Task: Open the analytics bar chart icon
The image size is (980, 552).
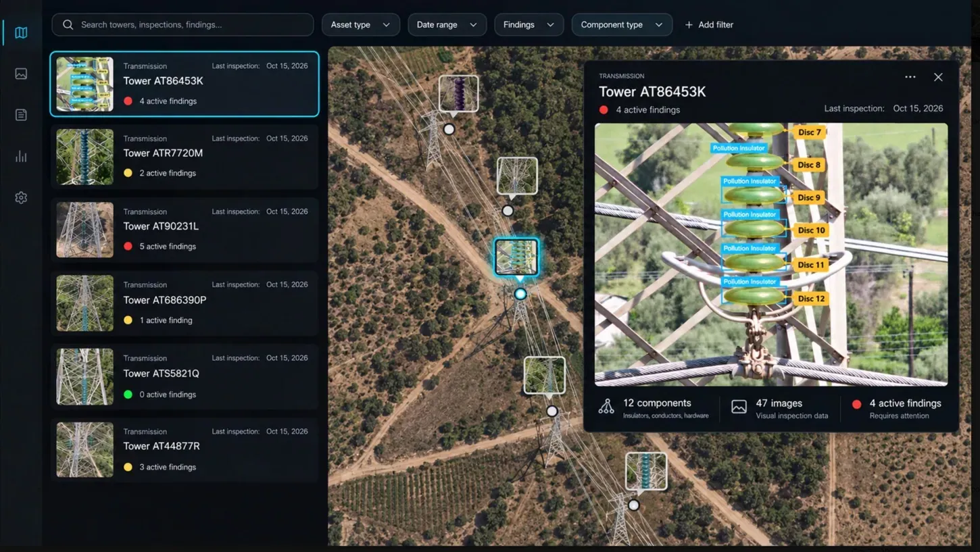Action: (x=21, y=157)
